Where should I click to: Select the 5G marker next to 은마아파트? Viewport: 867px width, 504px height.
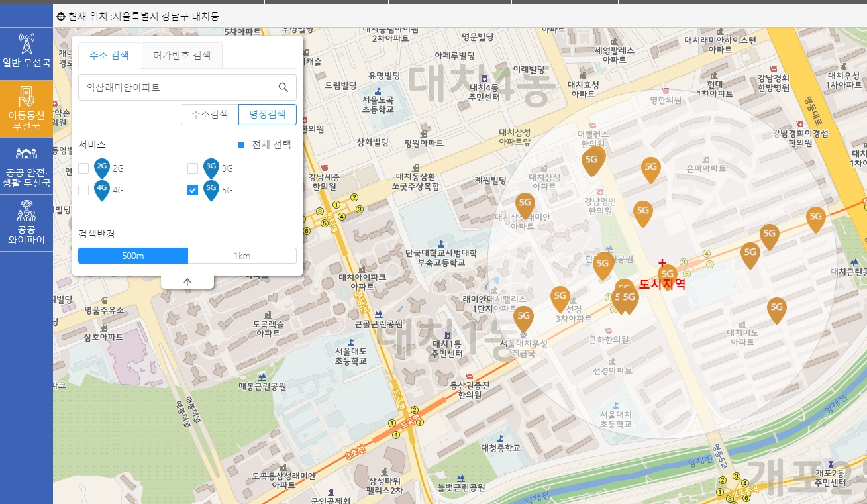651,170
